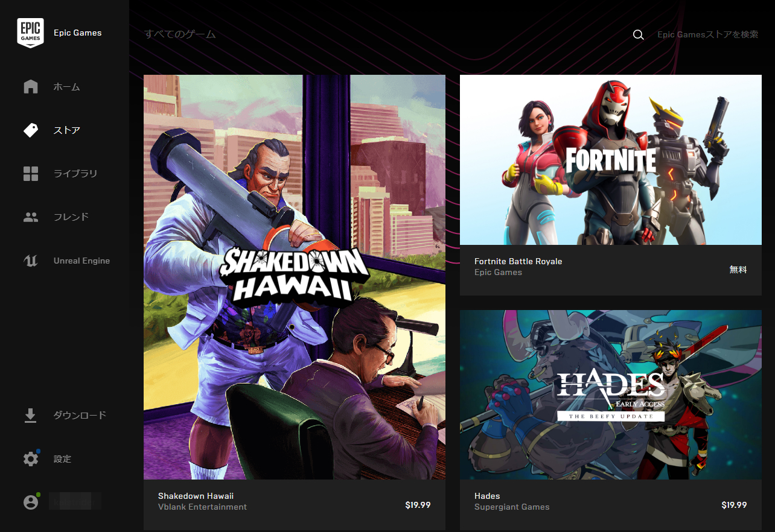Open the Settings gear icon
The height and width of the screenshot is (532, 775).
tap(31, 458)
